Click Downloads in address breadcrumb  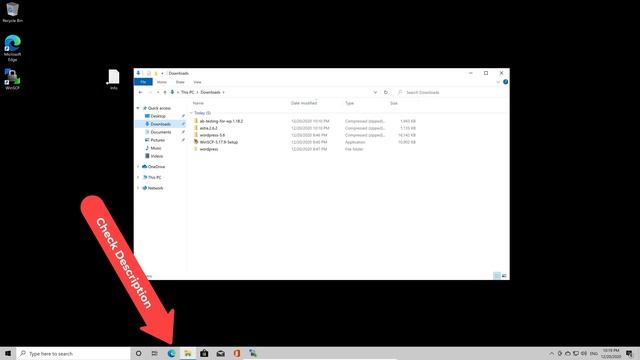click(x=211, y=92)
